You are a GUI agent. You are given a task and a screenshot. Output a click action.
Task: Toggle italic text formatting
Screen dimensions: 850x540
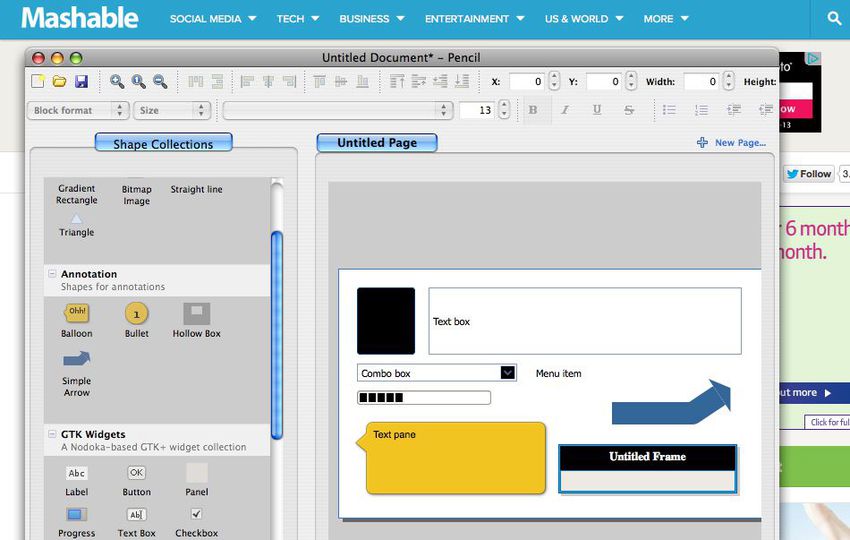(x=565, y=110)
